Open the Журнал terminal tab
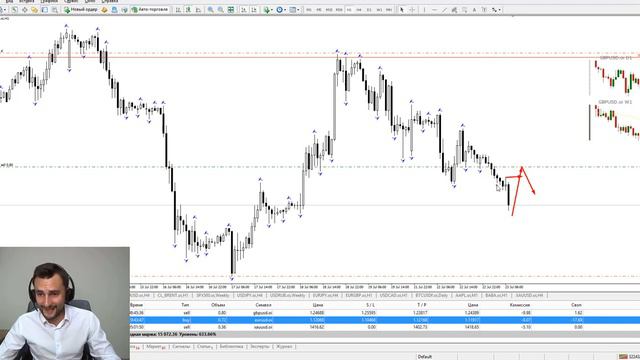The height and width of the screenshot is (360, 640). [284, 347]
